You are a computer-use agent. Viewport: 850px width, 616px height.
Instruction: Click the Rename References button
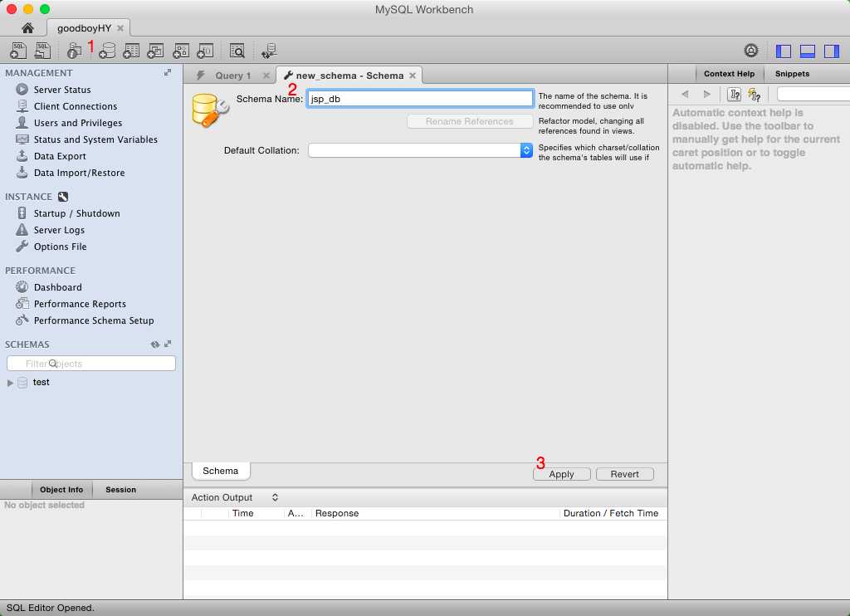[470, 121]
